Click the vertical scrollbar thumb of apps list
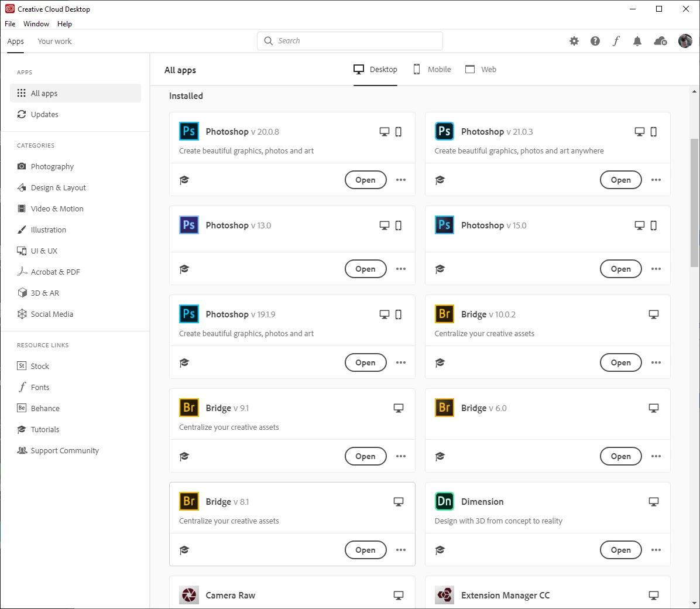 tap(694, 203)
